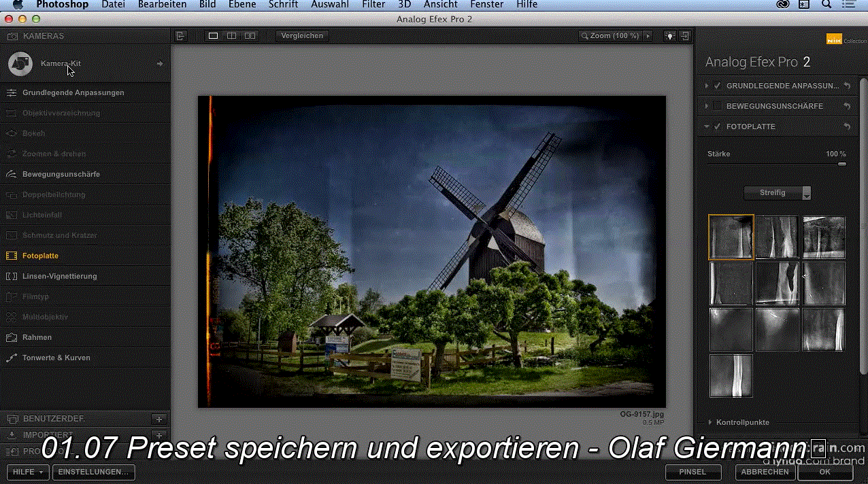
Task: Click the Stärke slider handle
Action: coord(842,164)
